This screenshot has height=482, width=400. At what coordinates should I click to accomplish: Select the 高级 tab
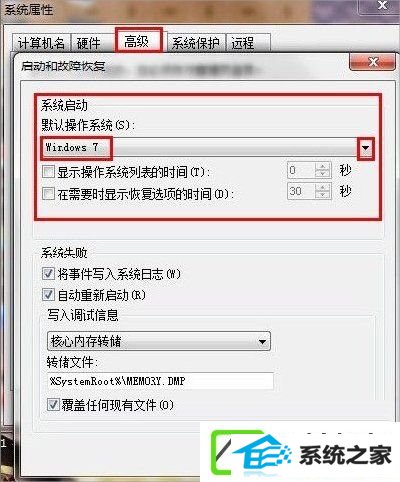click(139, 41)
